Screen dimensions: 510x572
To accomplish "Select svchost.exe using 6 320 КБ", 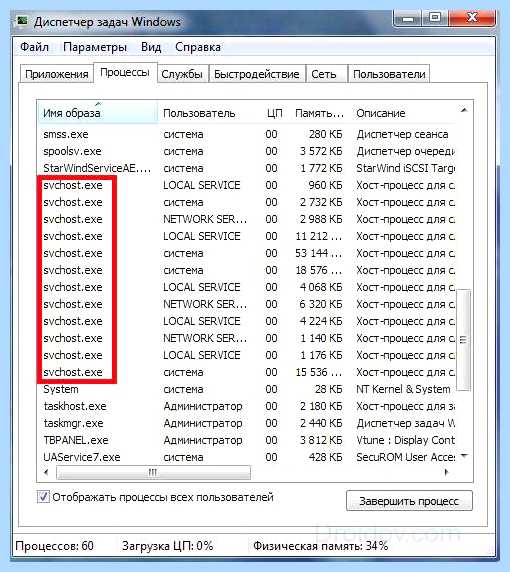I will 247,304.
